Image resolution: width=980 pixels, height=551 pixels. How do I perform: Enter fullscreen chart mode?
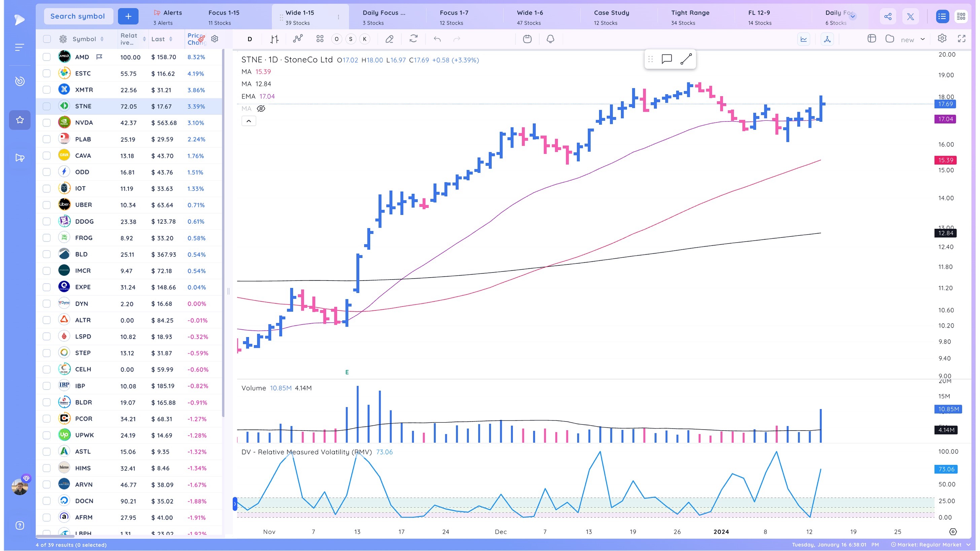click(x=962, y=39)
